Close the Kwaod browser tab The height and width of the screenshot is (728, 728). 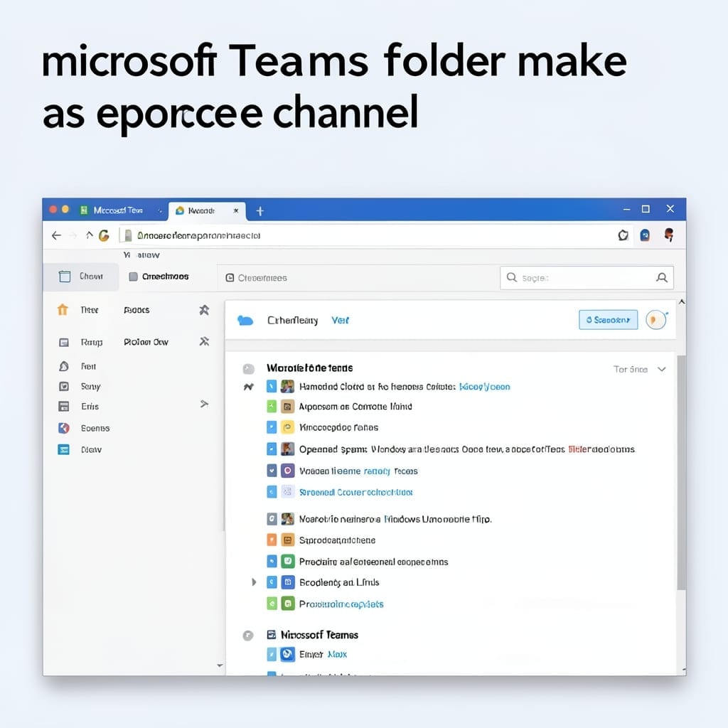click(x=236, y=210)
